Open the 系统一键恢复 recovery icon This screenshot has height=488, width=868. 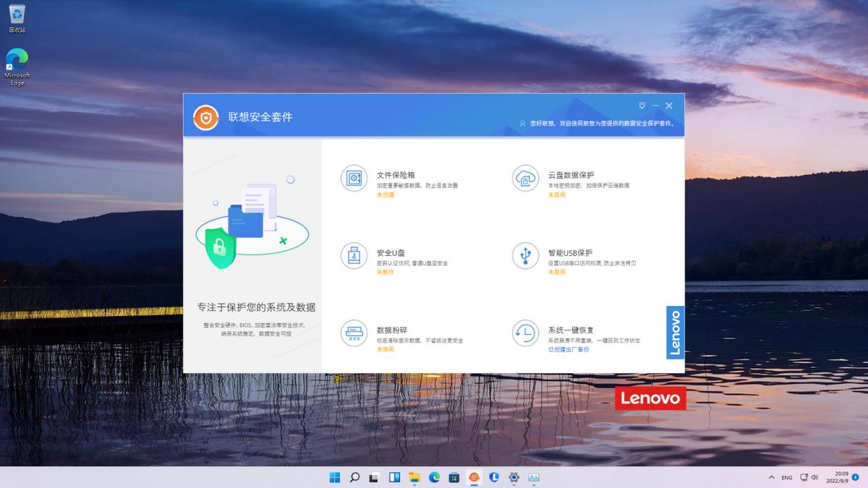click(525, 333)
